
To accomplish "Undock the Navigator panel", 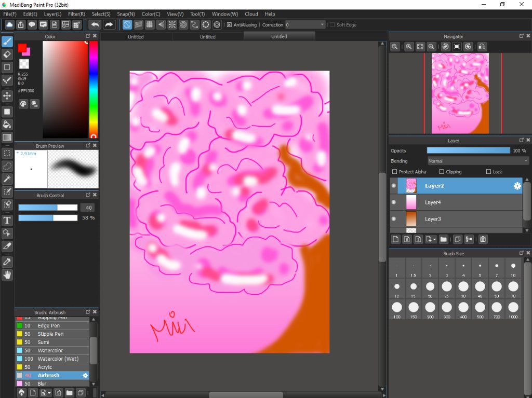I will tap(522, 36).
